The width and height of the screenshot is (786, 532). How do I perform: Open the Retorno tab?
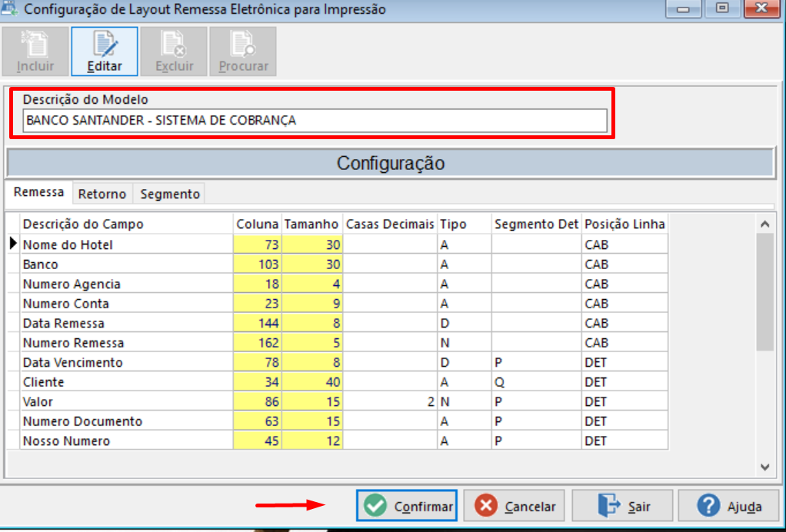point(102,194)
